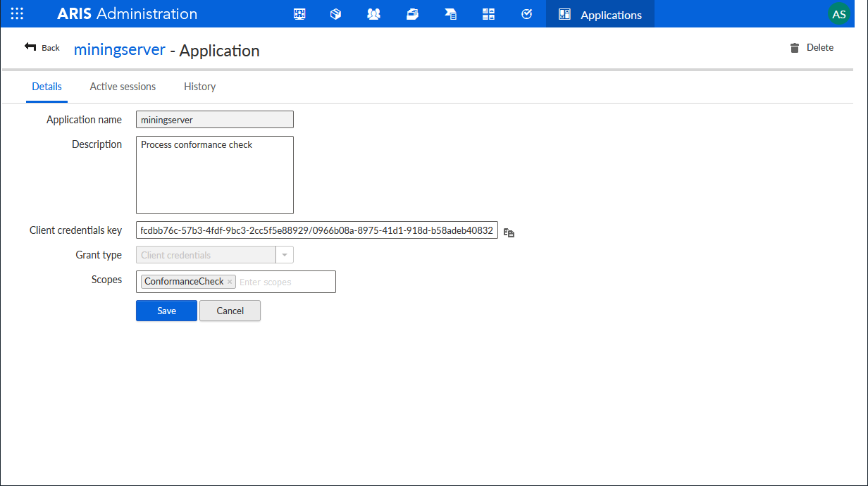Screen dimensions: 868x486
Task: Open the checkmark circle icon in top bar
Action: pyautogui.click(x=526, y=14)
